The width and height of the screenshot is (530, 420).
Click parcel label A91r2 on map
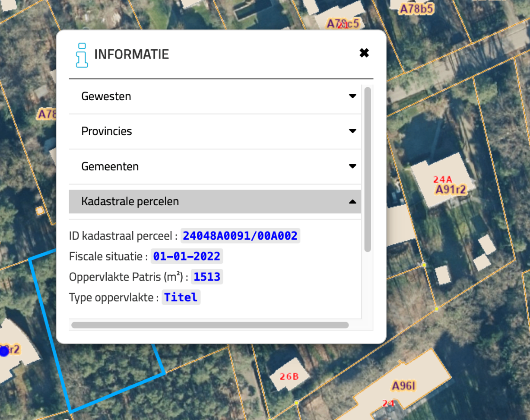tap(451, 190)
